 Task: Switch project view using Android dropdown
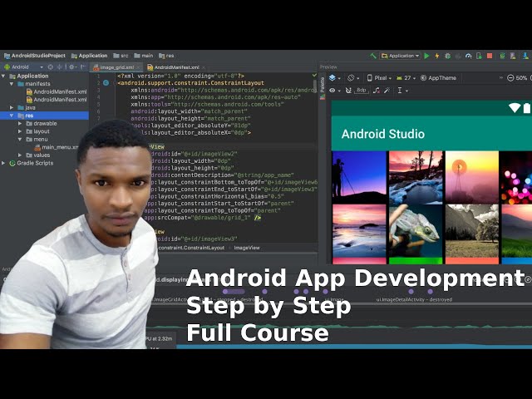(x=24, y=67)
